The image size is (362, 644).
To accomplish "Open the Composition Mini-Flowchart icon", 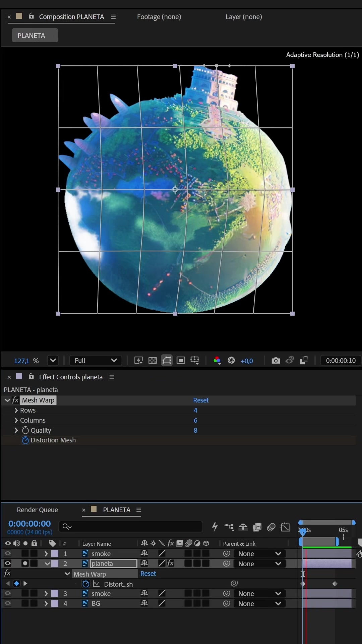I will pyautogui.click(x=229, y=527).
